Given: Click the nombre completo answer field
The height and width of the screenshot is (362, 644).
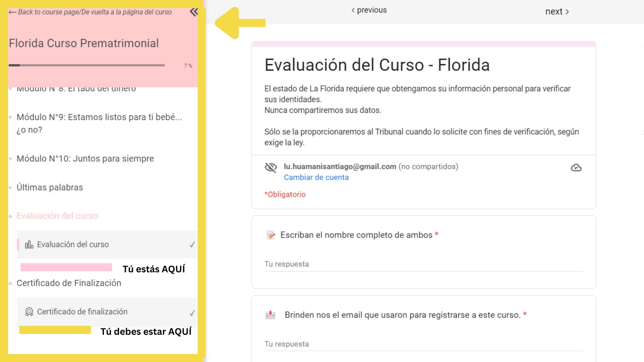Looking at the screenshot, I should 423,264.
